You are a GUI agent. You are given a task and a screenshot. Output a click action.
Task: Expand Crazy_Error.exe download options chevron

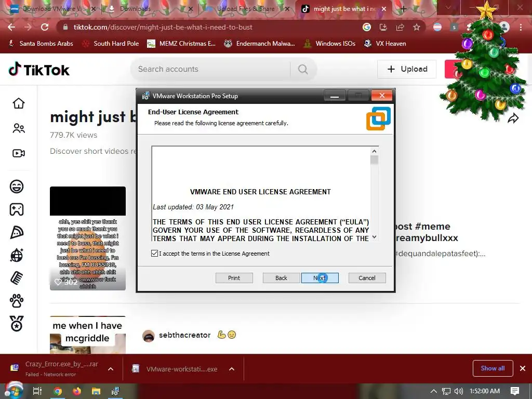[x=111, y=369]
